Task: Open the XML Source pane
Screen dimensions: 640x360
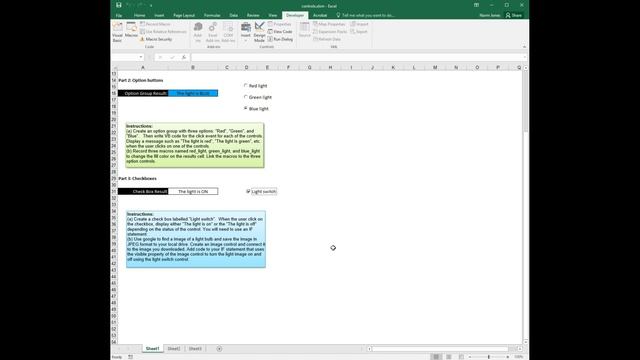Action: point(304,30)
